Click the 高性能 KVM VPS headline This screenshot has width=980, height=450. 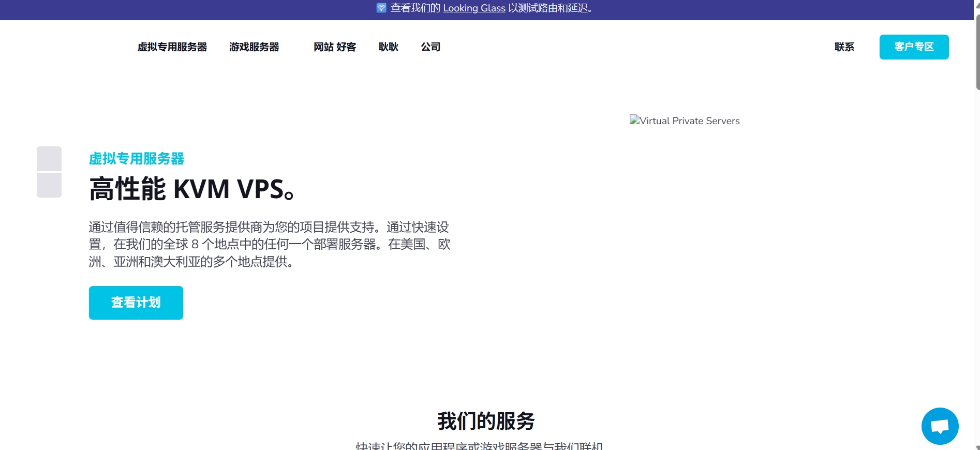[x=192, y=189]
